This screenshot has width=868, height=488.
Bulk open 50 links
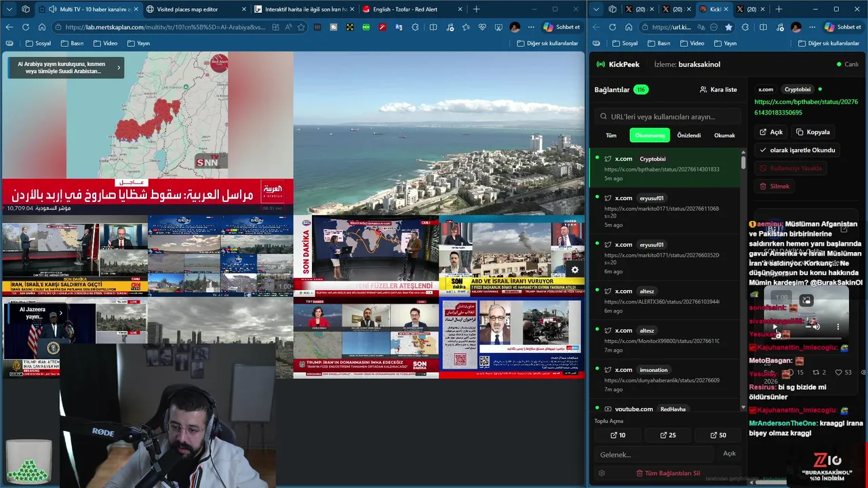pyautogui.click(x=718, y=435)
